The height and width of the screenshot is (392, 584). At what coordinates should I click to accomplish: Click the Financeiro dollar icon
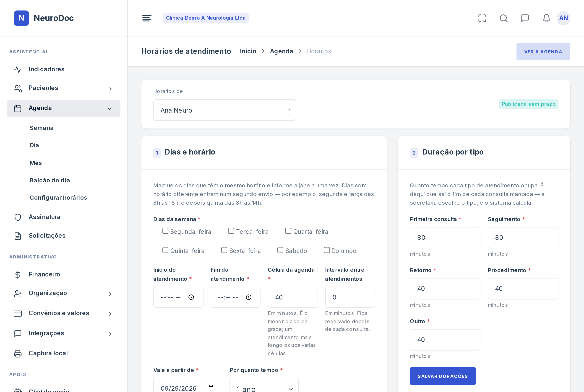coord(18,274)
